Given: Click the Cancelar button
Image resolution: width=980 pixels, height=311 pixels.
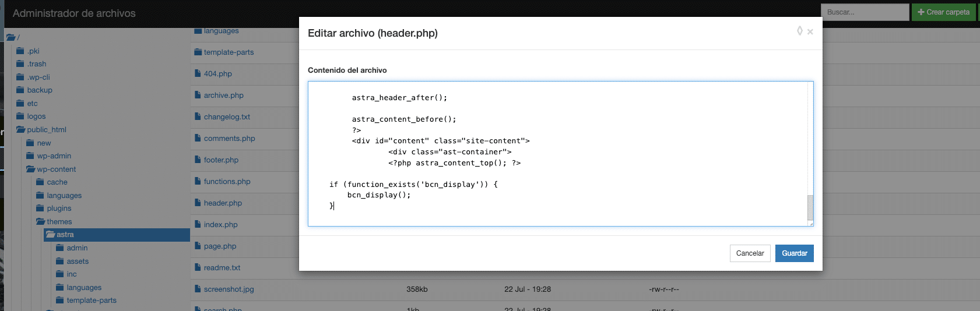Looking at the screenshot, I should pos(750,253).
